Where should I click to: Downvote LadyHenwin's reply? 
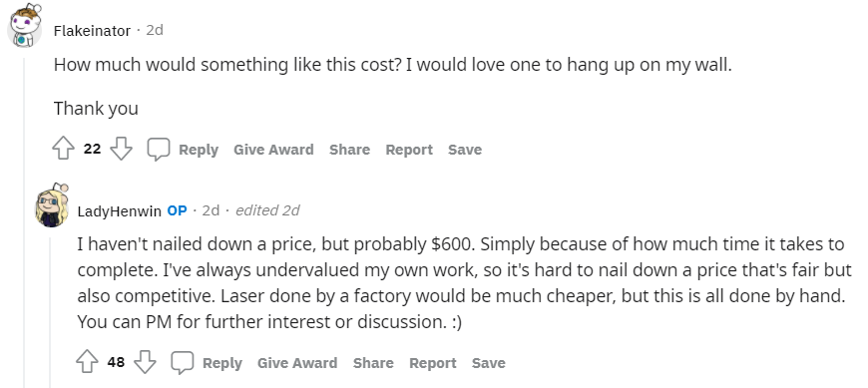tap(145, 362)
